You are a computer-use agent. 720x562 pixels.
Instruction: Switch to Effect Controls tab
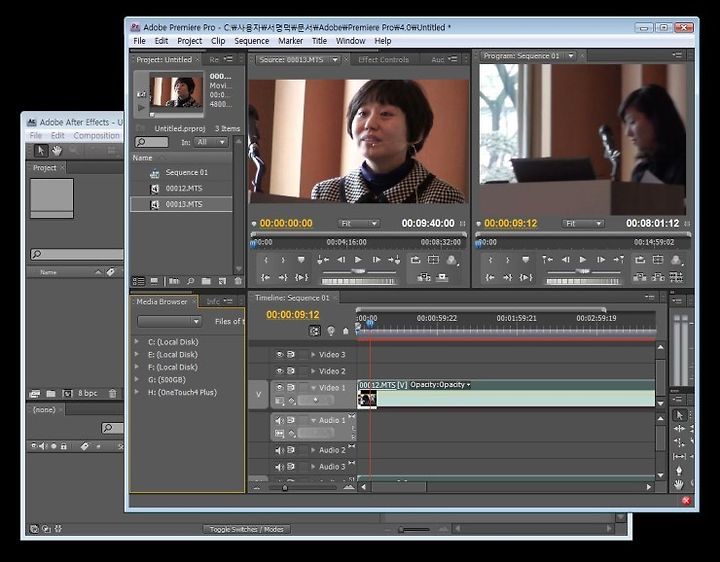point(383,60)
